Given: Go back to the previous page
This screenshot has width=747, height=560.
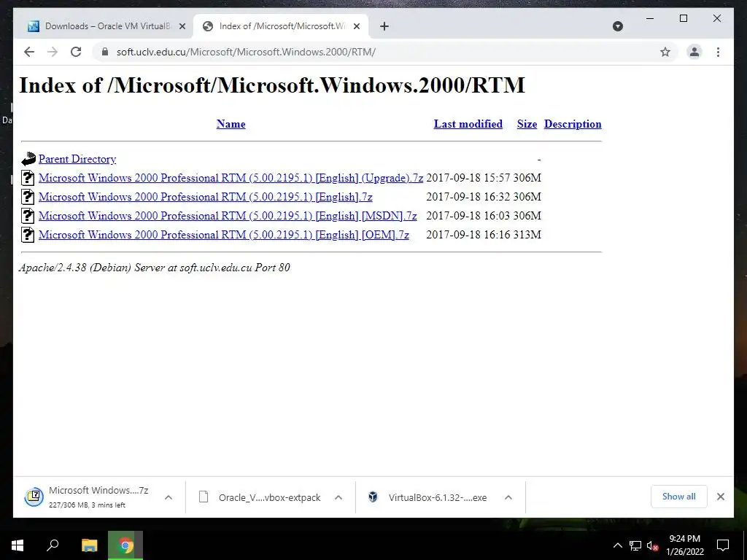Looking at the screenshot, I should 29,52.
